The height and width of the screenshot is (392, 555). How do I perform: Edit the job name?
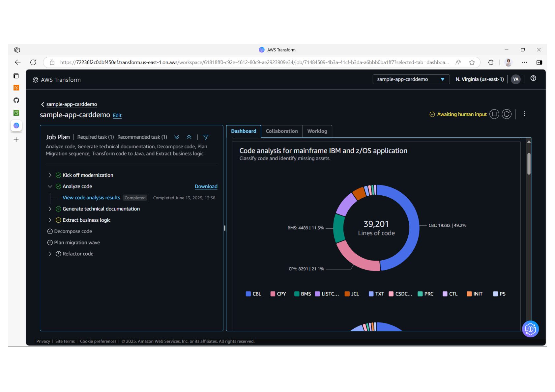click(x=117, y=115)
